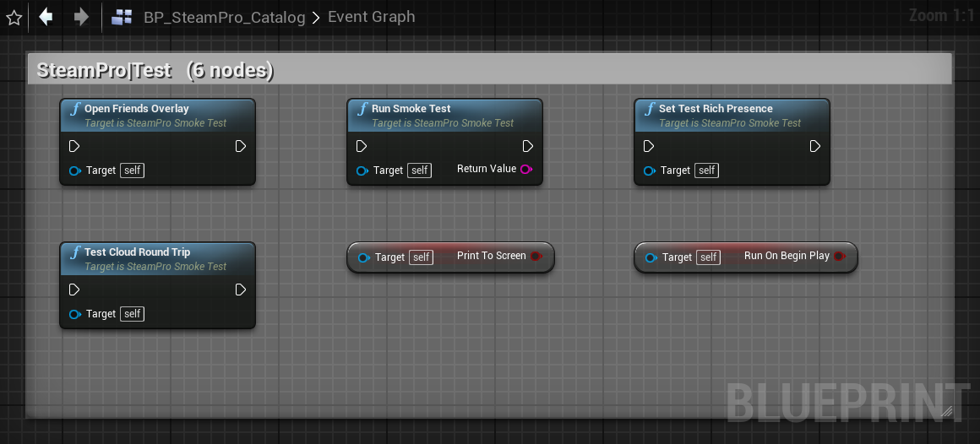This screenshot has height=444, width=980.
Task: Click Print To Screen output pin
Action: 536,256
